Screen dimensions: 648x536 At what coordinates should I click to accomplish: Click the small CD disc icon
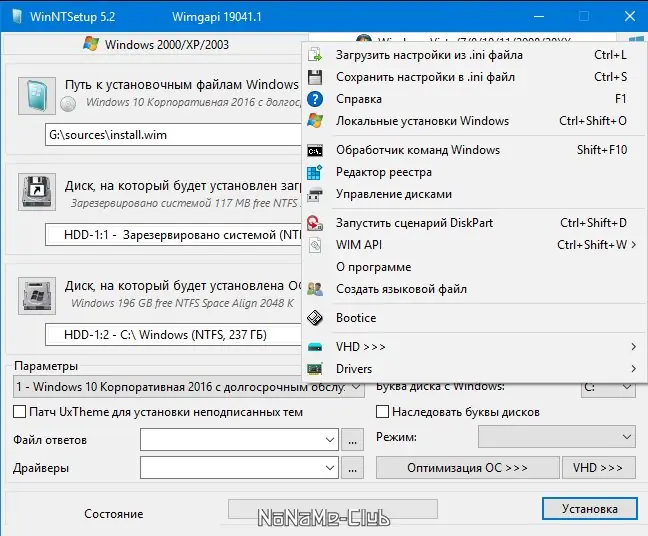[68, 103]
